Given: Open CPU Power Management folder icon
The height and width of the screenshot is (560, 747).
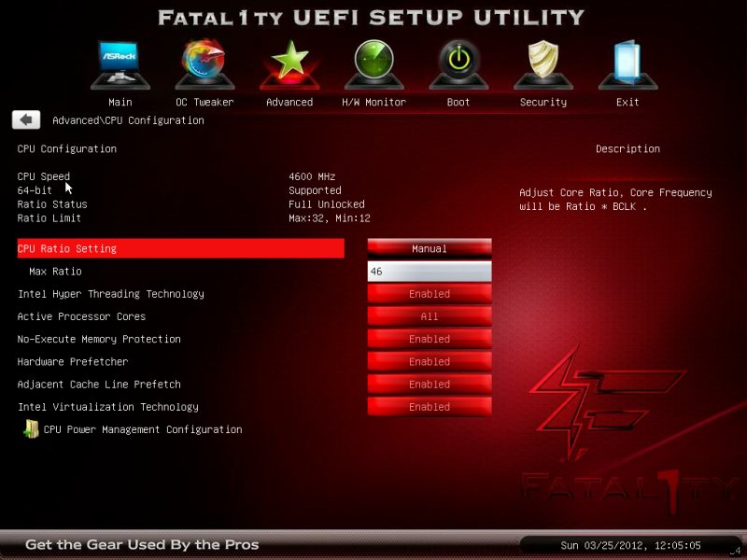Looking at the screenshot, I should 32,429.
